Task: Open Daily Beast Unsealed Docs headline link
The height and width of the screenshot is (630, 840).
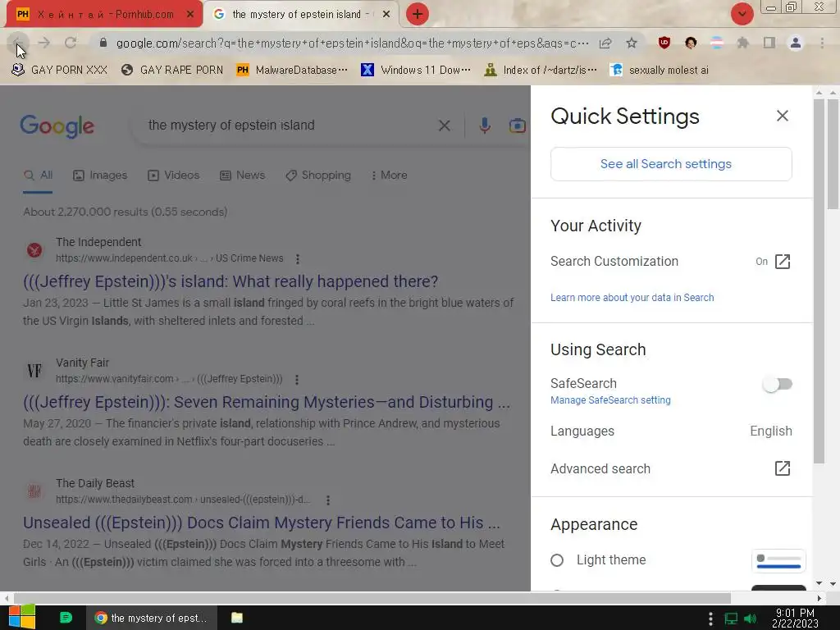Action: [x=262, y=523]
